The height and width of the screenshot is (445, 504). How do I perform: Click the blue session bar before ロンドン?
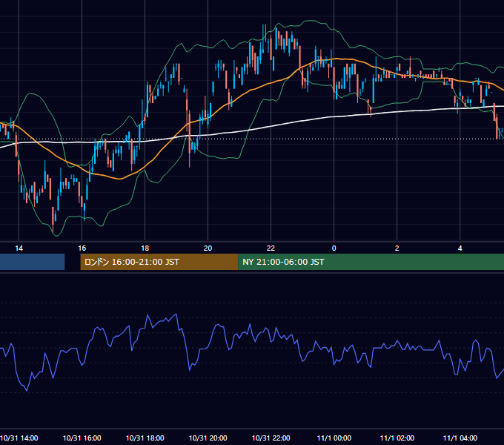[x=32, y=262]
